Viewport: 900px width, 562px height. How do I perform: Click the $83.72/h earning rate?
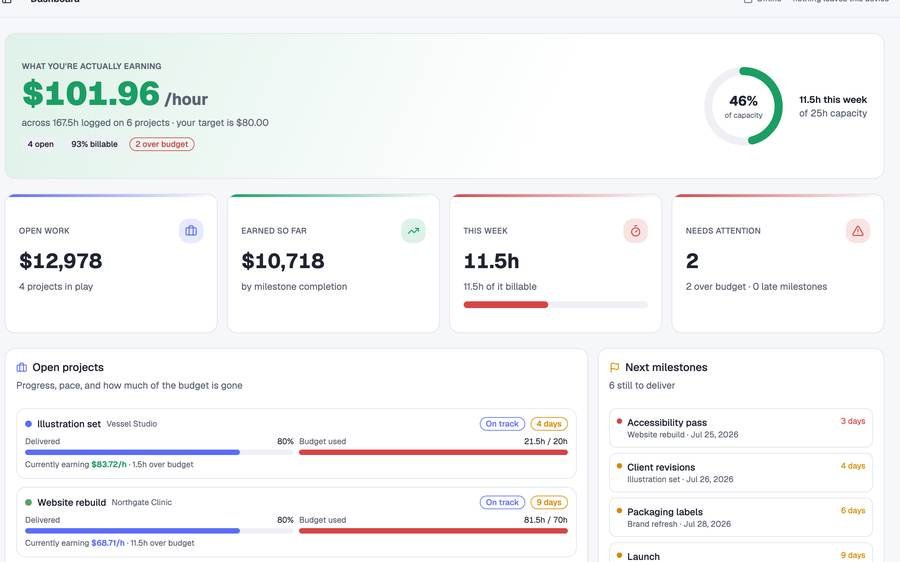[109, 464]
